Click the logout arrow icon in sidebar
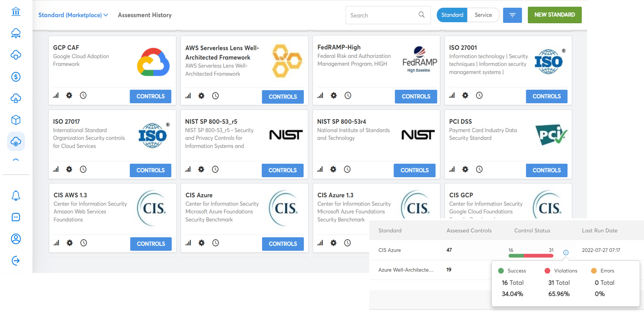The height and width of the screenshot is (312, 644). (16, 261)
